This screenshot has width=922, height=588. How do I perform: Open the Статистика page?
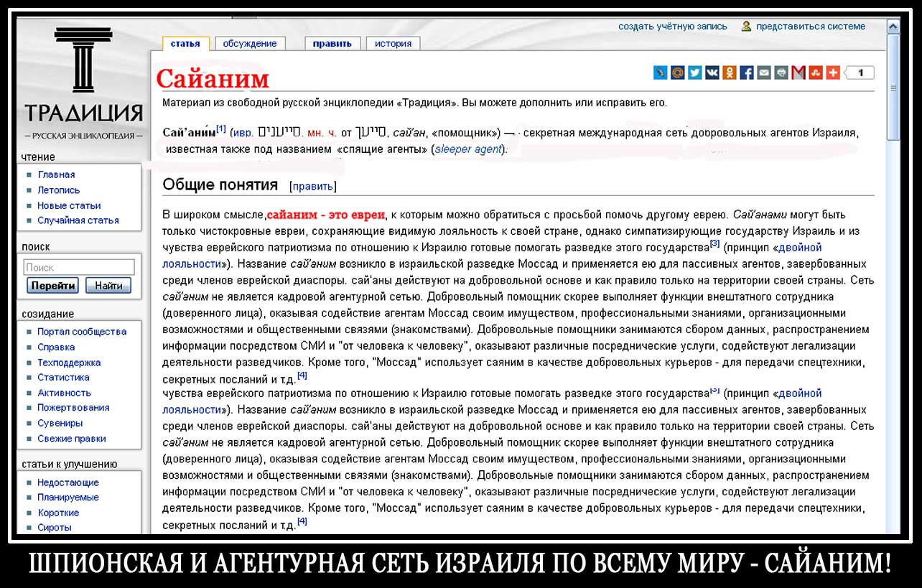[64, 377]
